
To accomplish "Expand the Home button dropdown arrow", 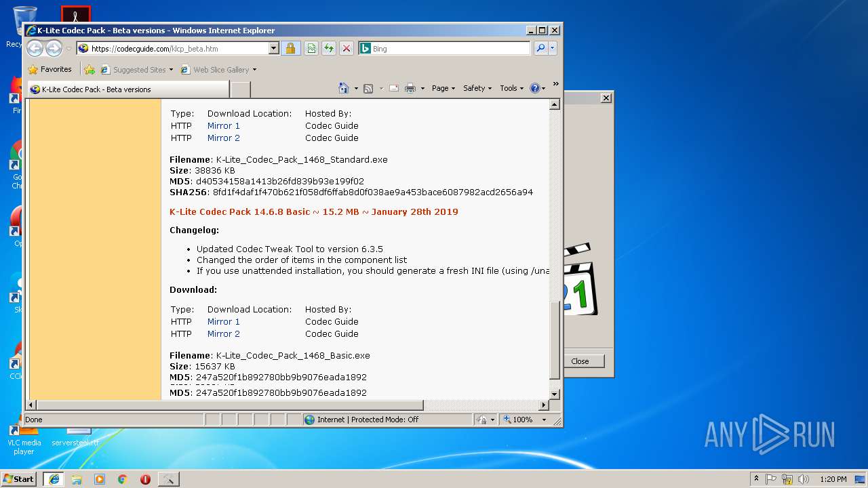I will coord(356,88).
